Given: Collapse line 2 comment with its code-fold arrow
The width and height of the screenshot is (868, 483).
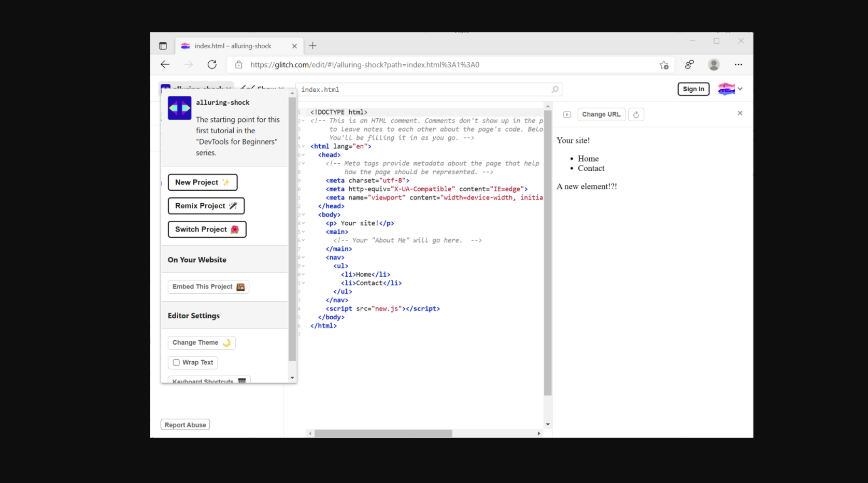Looking at the screenshot, I should 303,120.
